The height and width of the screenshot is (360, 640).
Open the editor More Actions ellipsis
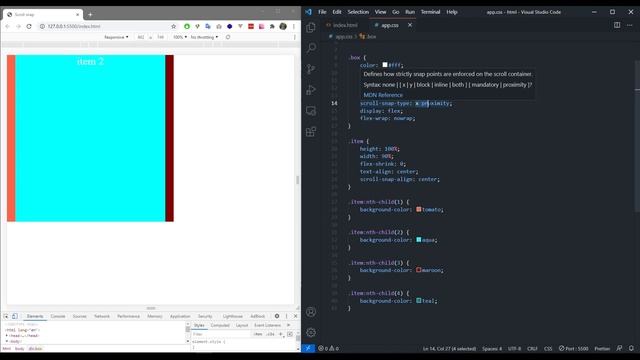(x=629, y=25)
